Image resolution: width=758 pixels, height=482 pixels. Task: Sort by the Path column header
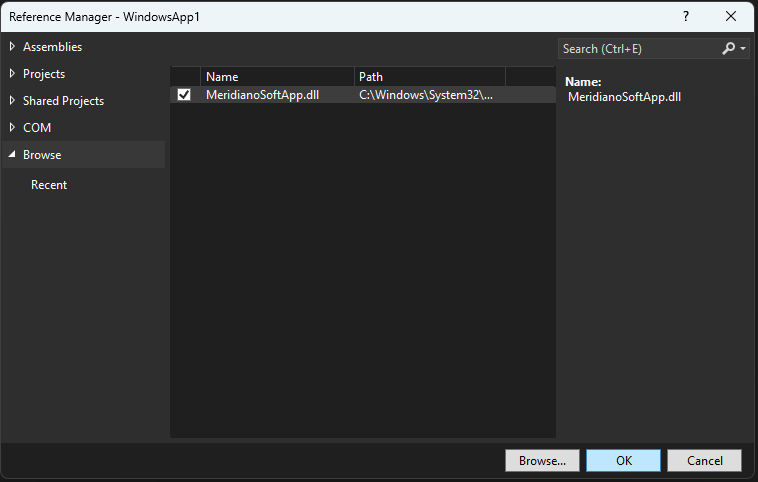click(430, 76)
